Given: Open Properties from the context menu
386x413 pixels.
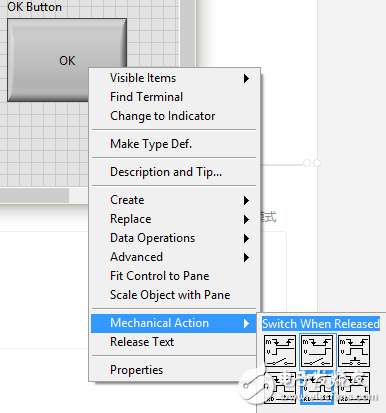Looking at the screenshot, I should (x=174, y=370).
